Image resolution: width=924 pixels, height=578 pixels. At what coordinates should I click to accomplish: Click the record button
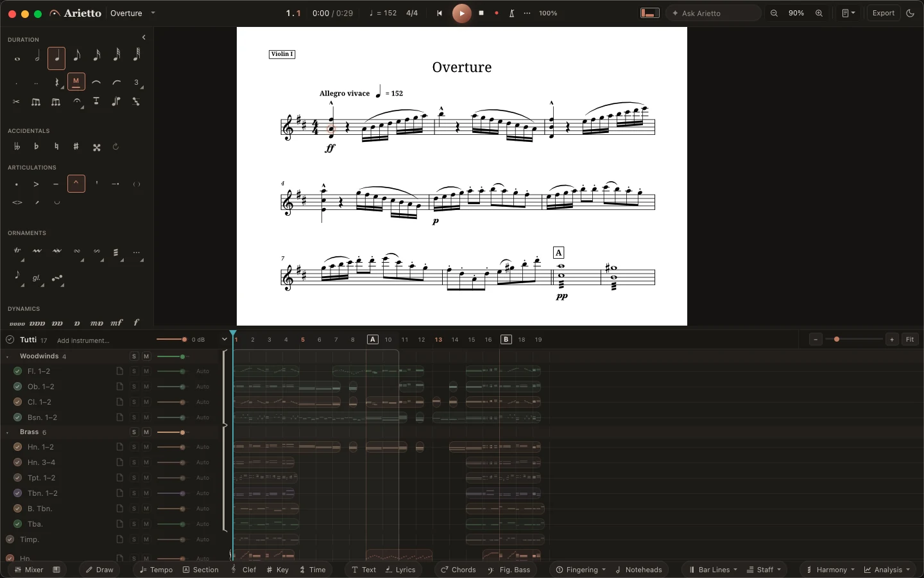pos(497,13)
